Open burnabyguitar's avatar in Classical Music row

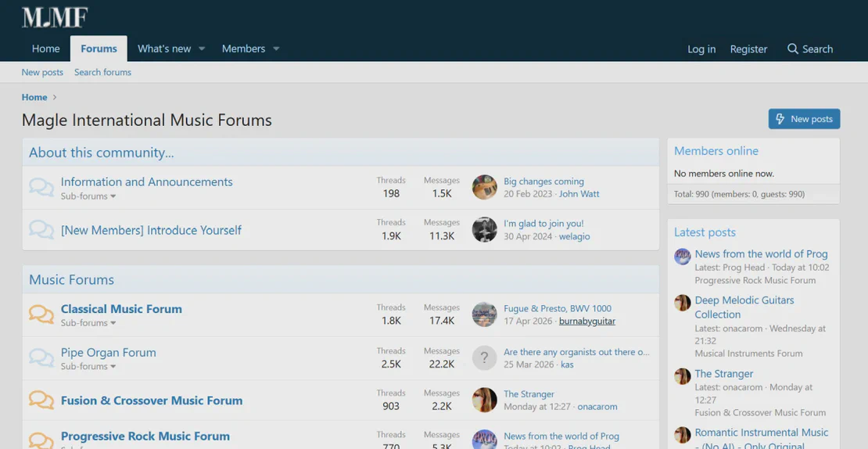[x=484, y=314]
